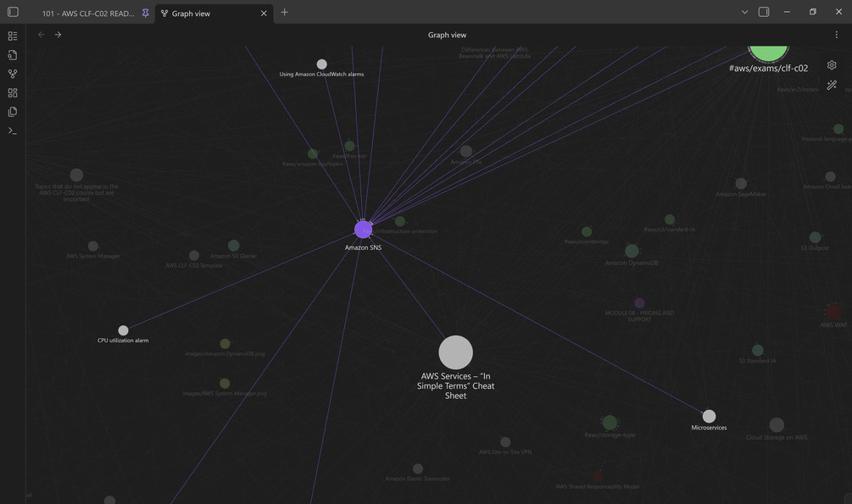Image resolution: width=852 pixels, height=504 pixels.
Task: Select the AWS System Manager node
Action: (93, 246)
